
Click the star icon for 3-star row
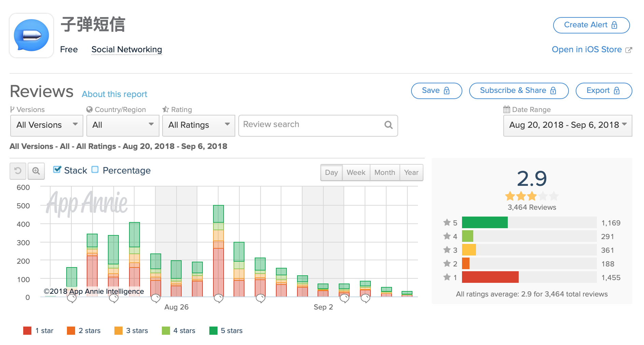pyautogui.click(x=447, y=250)
